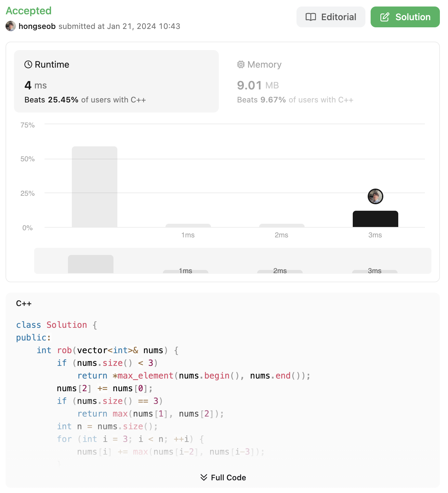The height and width of the screenshot is (493, 448).
Task: Open the Editorial page
Action: pos(331,17)
